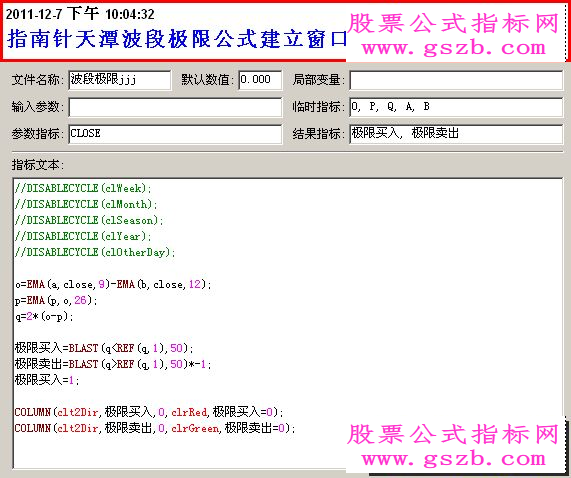
Task: Click the 默认数值 label
Action: click(208, 80)
